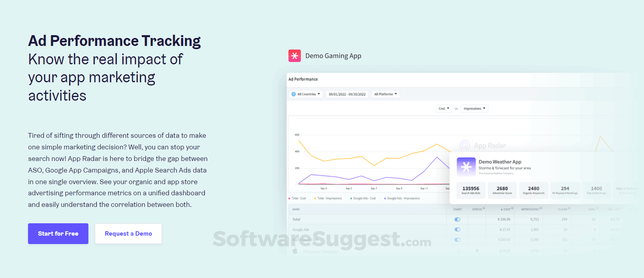Click the Demo Weather App purple icon
The height and width of the screenshot is (278, 644).
coord(466,167)
